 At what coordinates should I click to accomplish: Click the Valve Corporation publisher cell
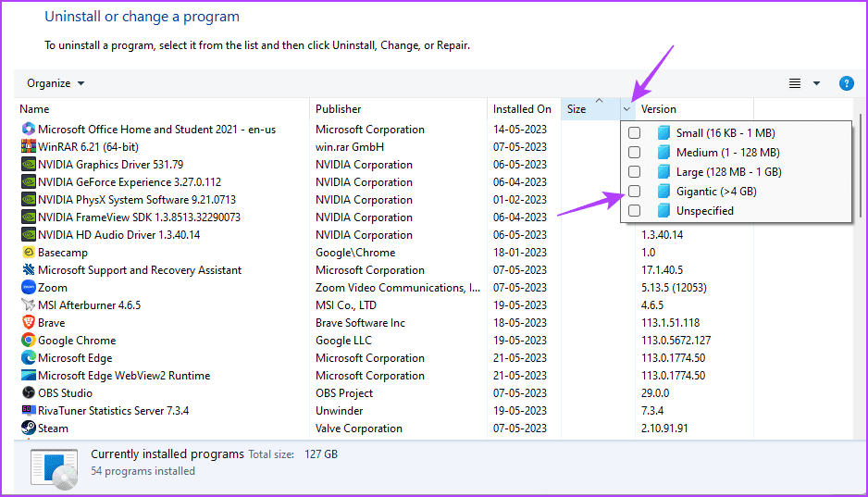359,429
